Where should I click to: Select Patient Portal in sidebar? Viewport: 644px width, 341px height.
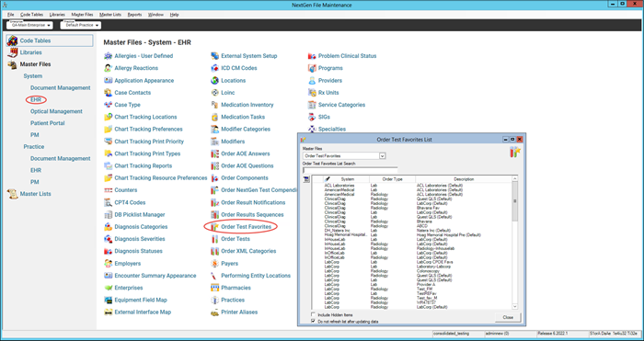pyautogui.click(x=47, y=123)
